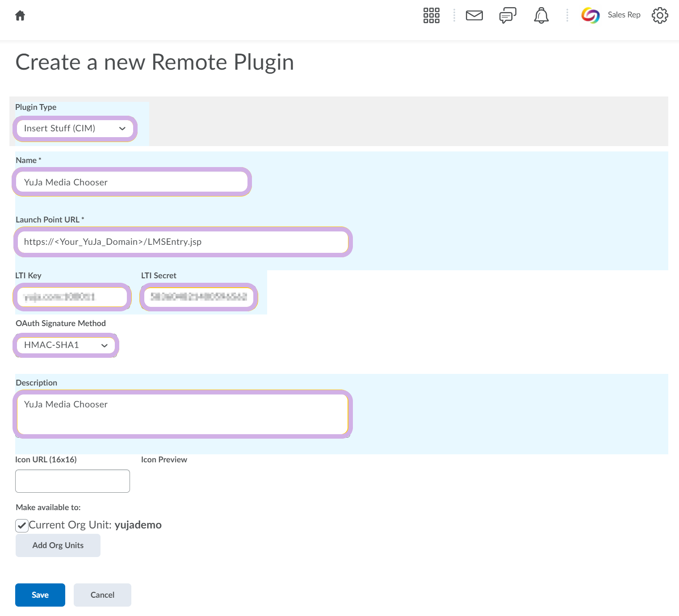Image resolution: width=679 pixels, height=616 pixels.
Task: Click the Plugin Type label
Action: pos(36,107)
